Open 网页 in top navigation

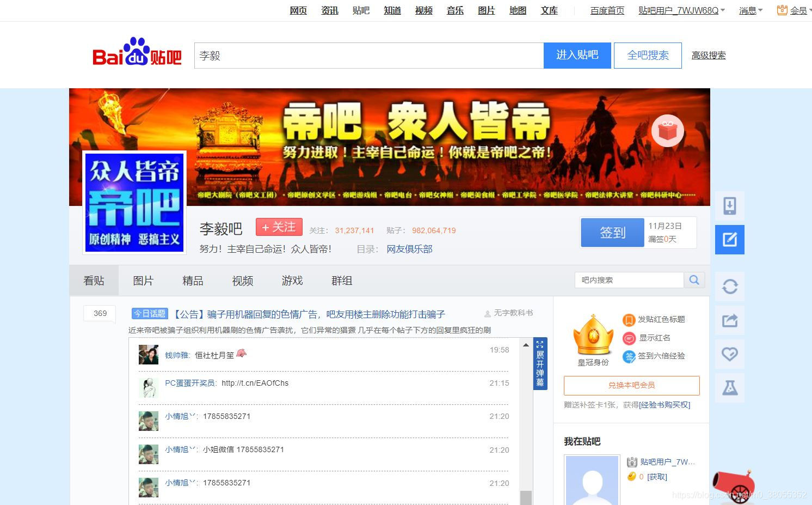[x=298, y=10]
